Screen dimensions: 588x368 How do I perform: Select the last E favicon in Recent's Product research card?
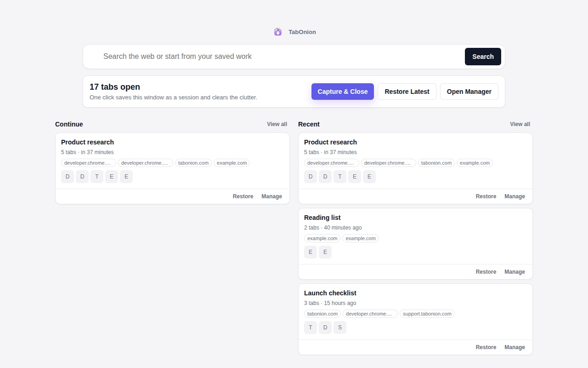click(369, 177)
